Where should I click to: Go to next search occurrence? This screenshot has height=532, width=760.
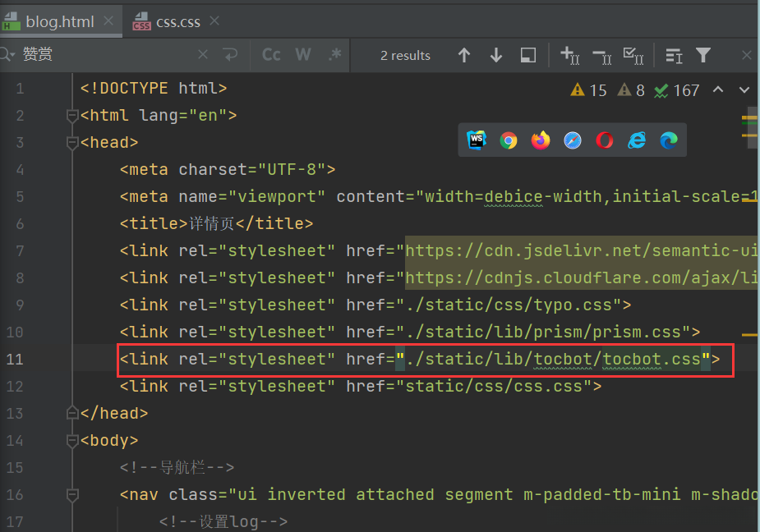pyautogui.click(x=495, y=55)
